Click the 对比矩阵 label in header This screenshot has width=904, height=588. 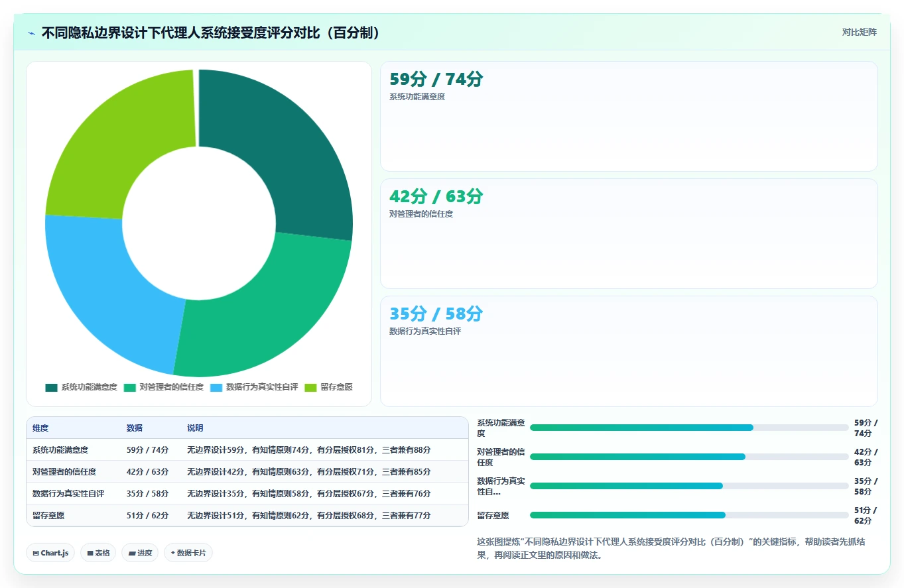click(x=859, y=32)
